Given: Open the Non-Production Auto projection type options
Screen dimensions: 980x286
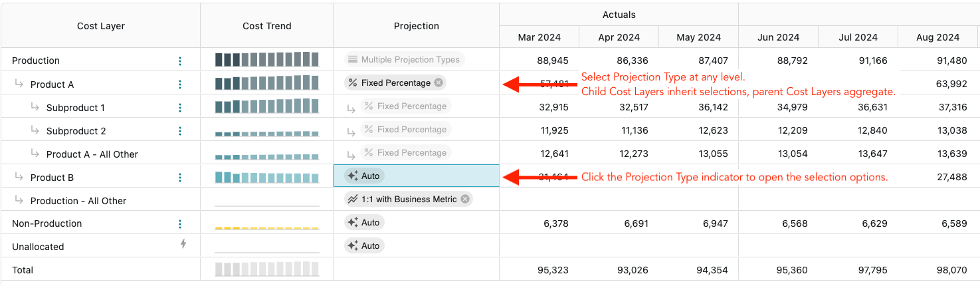Looking at the screenshot, I should tap(364, 223).
